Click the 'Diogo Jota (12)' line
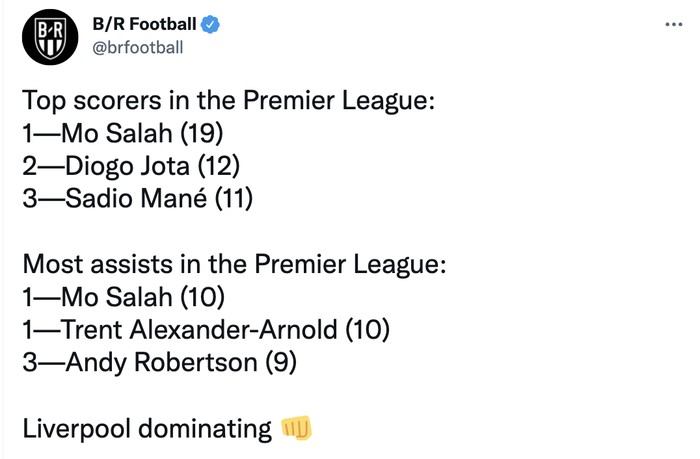This screenshot has width=700, height=459. tap(131, 166)
